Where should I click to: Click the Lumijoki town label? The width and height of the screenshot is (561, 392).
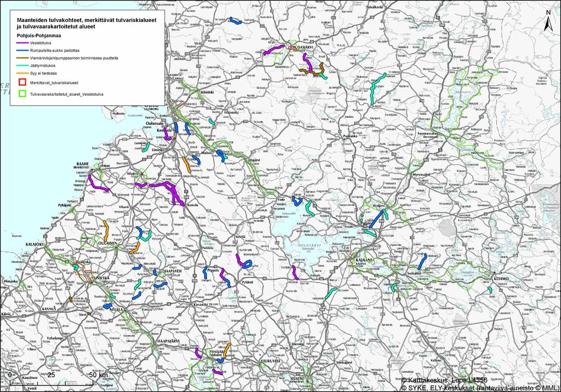coord(140,143)
